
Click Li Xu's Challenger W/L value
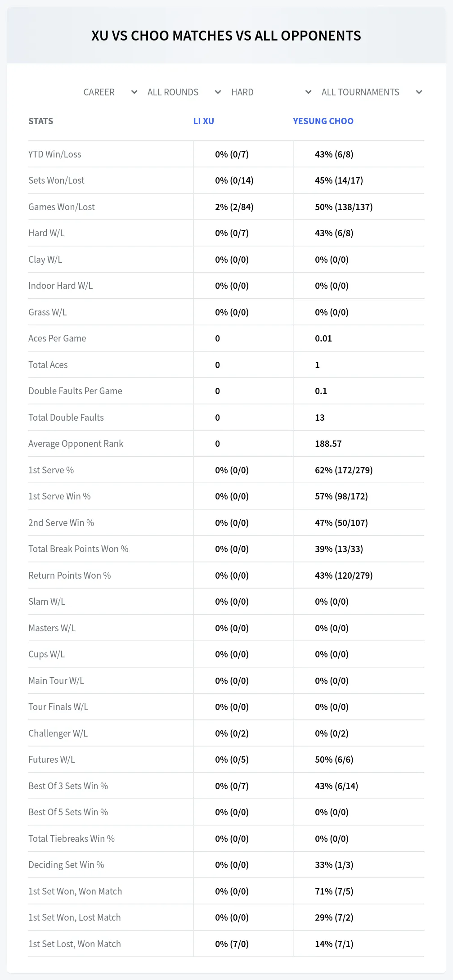tap(232, 733)
